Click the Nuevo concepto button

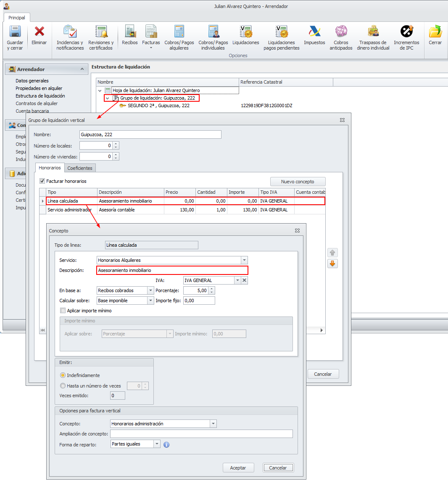click(298, 182)
